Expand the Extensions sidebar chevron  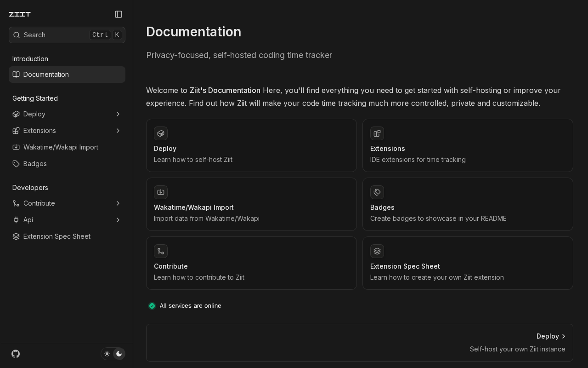tap(118, 131)
